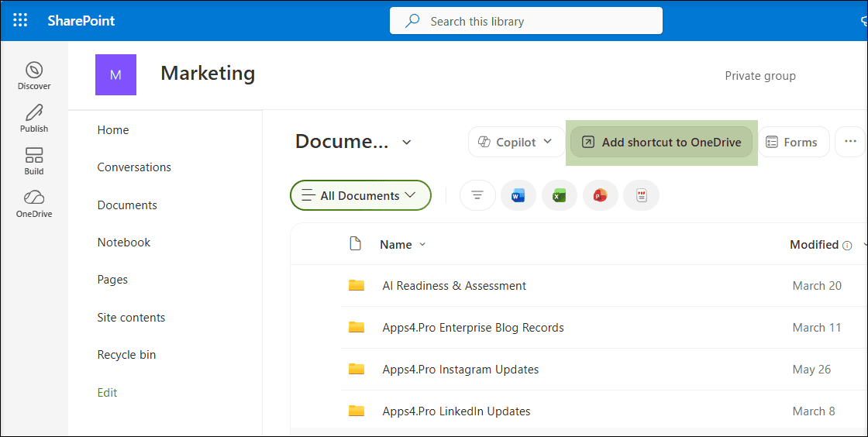Expand the Documents library title dropdown

tap(406, 142)
